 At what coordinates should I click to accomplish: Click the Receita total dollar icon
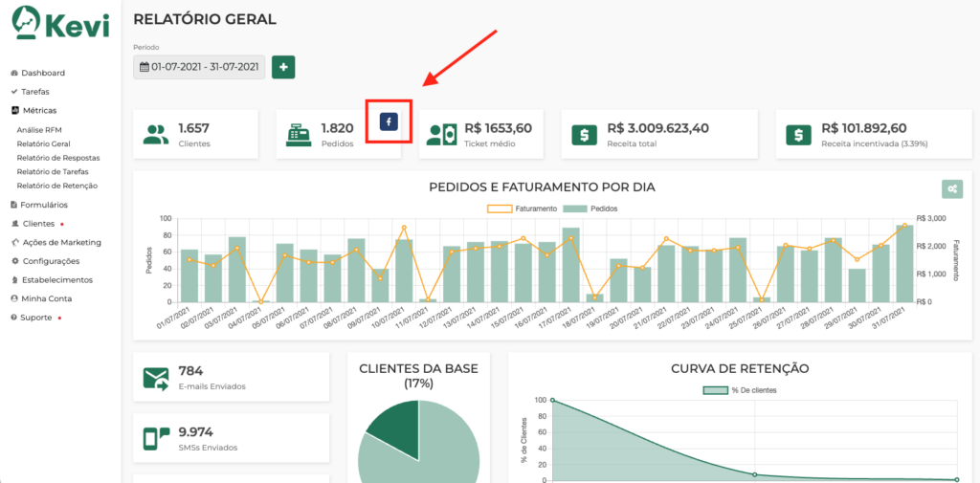(x=585, y=135)
